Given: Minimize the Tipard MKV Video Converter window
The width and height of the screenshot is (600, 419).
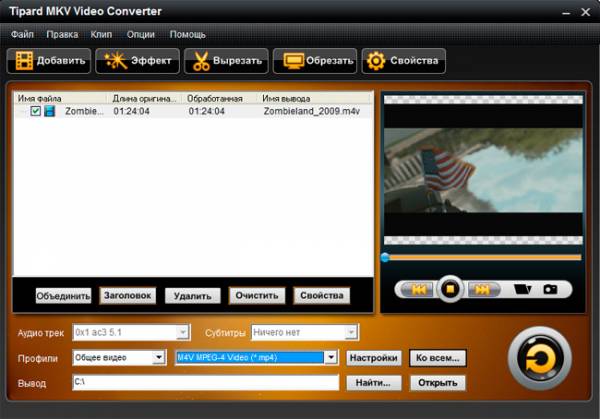Looking at the screenshot, I should tap(566, 13).
